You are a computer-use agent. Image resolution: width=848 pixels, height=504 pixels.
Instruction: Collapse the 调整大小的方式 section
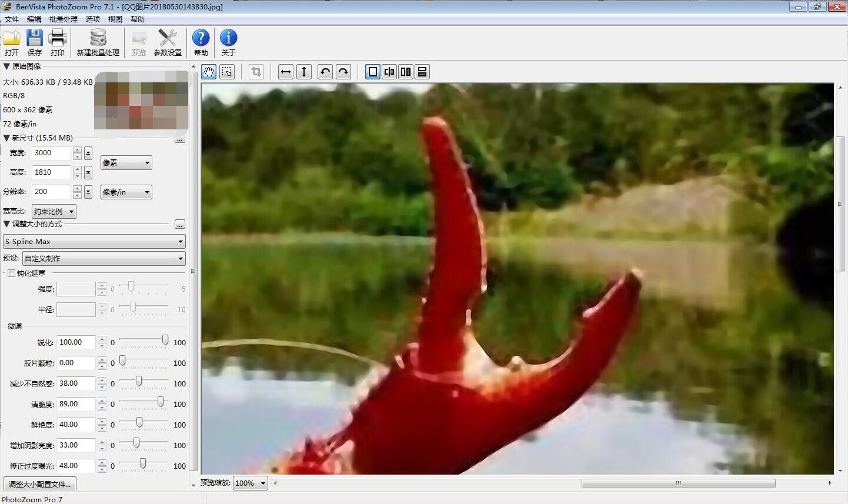point(6,224)
